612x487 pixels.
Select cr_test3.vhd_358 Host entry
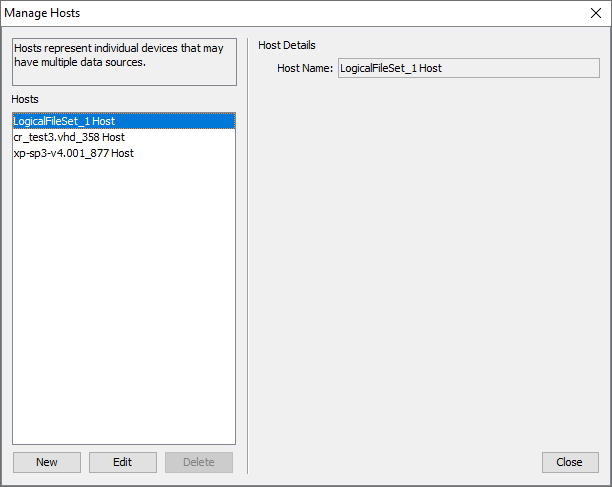69,137
